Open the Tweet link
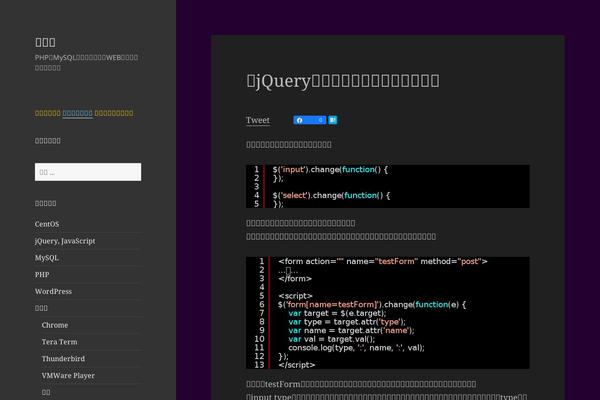 (x=258, y=120)
